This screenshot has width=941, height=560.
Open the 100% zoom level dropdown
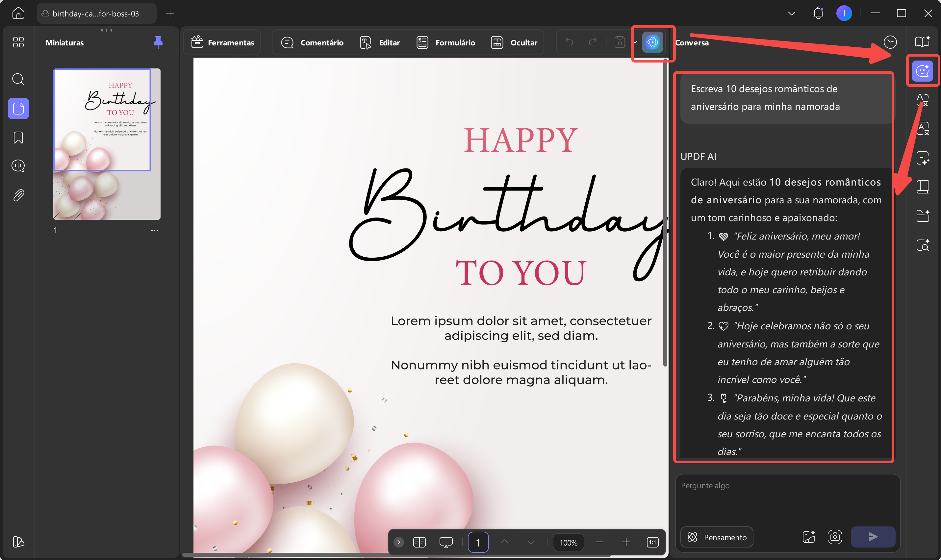point(568,542)
